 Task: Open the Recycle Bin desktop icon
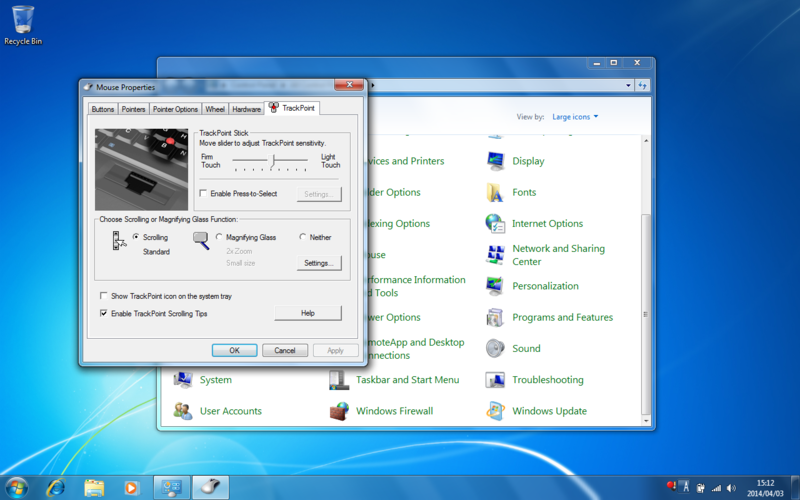[x=23, y=26]
